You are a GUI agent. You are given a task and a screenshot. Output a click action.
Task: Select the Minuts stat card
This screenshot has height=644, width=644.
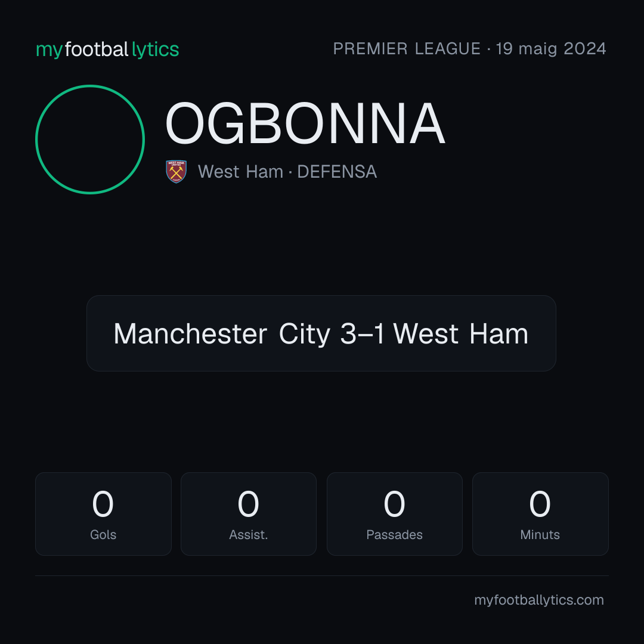[x=540, y=514]
